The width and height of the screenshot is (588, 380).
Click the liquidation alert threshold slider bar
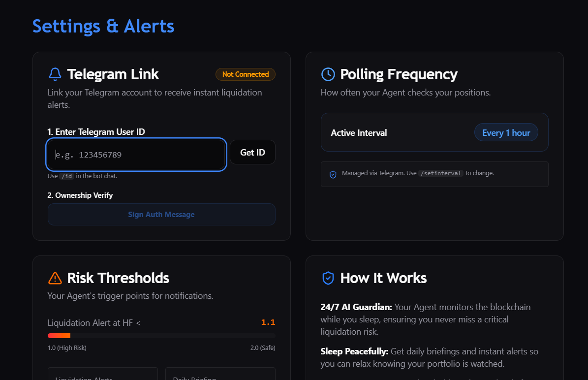coord(161,336)
